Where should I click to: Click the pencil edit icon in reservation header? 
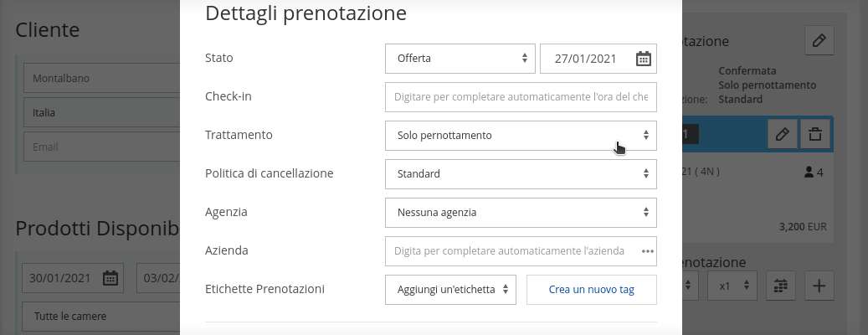tap(819, 40)
